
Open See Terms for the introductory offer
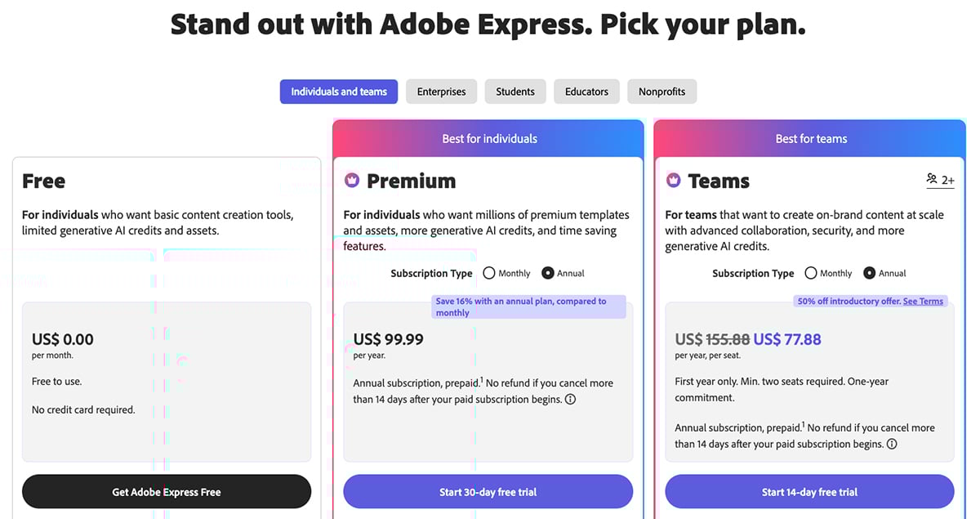click(923, 301)
